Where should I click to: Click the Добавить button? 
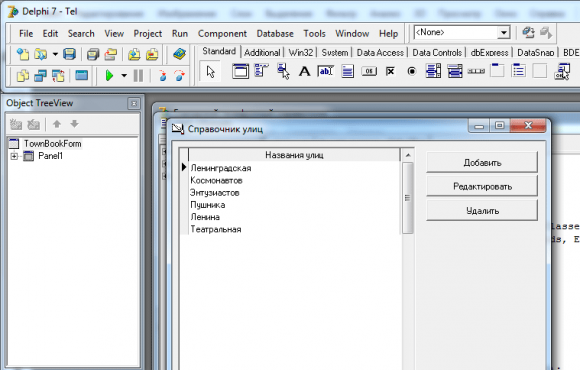click(482, 162)
